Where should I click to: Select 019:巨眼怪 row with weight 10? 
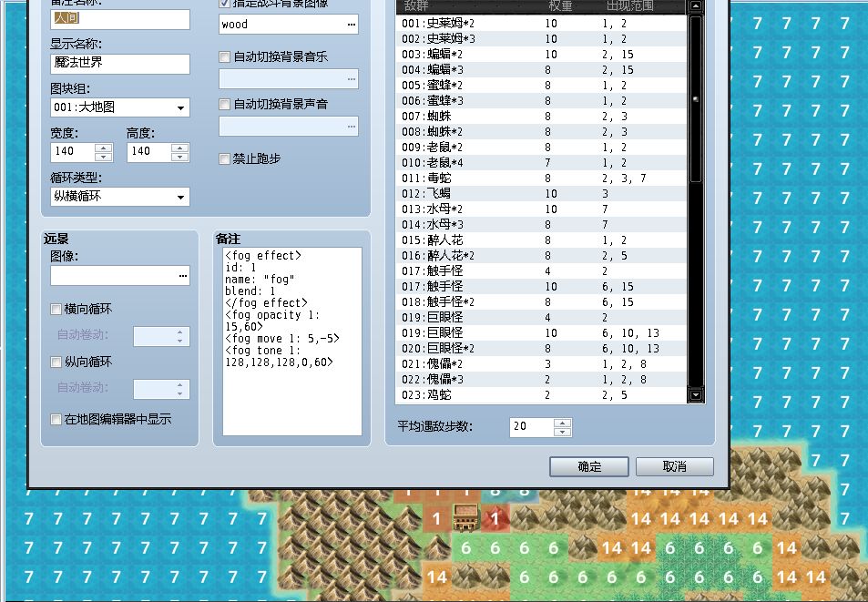click(542, 333)
